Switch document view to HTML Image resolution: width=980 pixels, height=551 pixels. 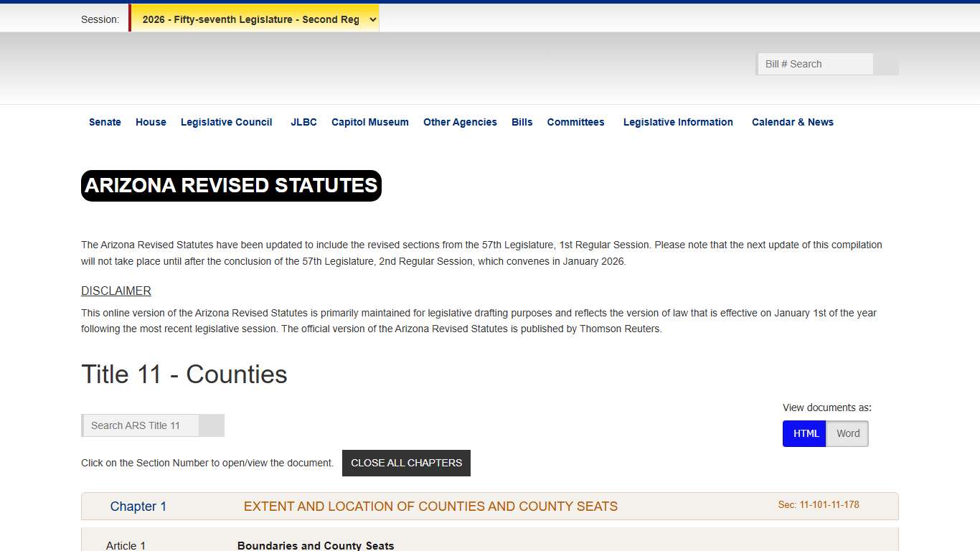tap(804, 433)
